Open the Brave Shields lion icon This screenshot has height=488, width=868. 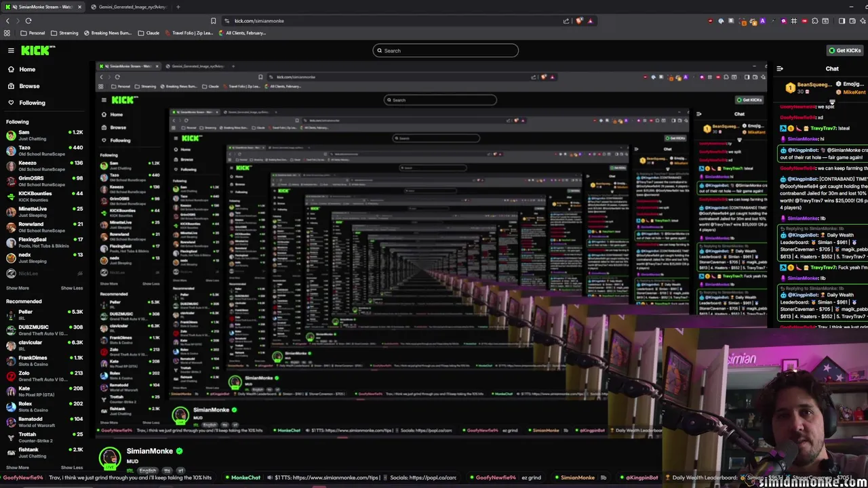[579, 21]
